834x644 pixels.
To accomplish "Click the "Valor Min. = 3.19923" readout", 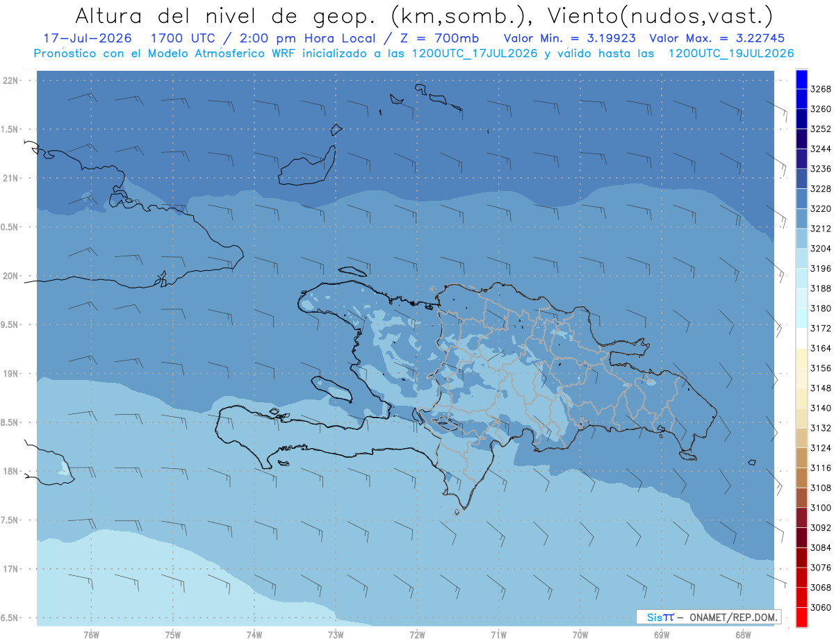I will 570,38.
